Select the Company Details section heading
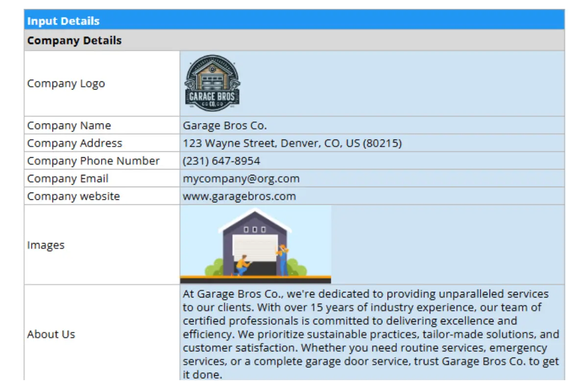Screen dimensions: 588x389 pyautogui.click(x=74, y=41)
